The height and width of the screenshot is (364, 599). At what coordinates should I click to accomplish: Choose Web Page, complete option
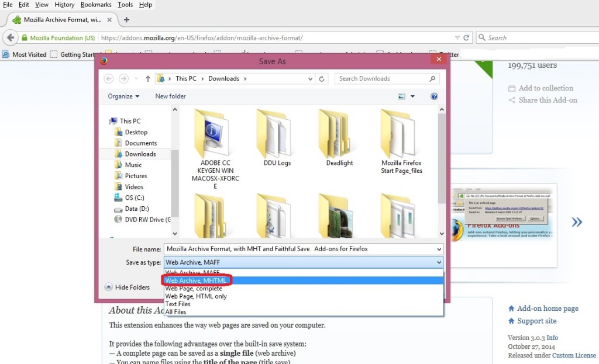point(304,289)
